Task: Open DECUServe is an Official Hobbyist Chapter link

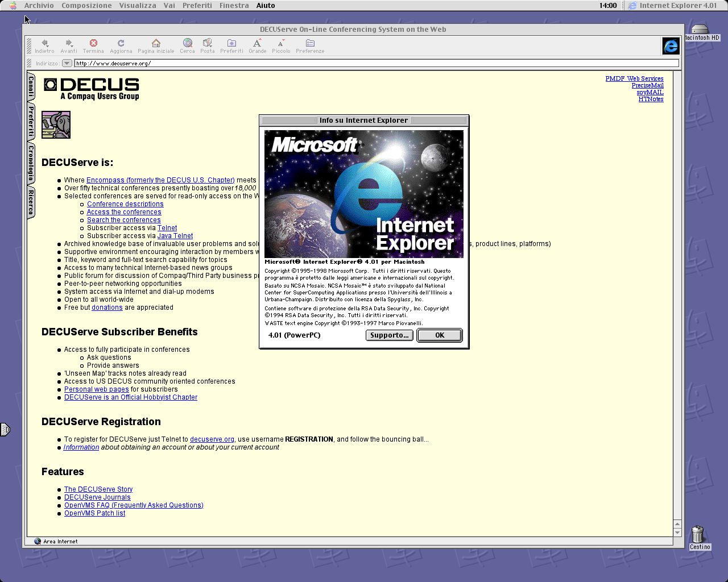Action: 131,397
